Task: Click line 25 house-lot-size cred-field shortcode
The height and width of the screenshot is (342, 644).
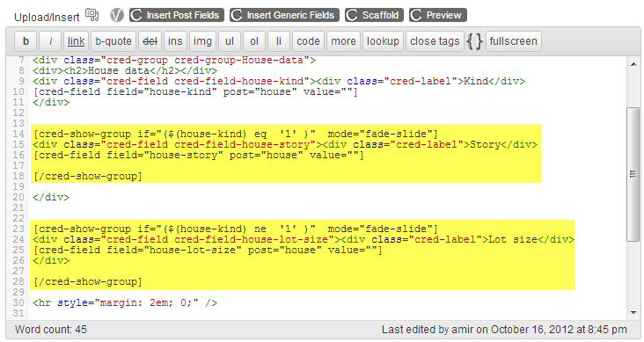Action: (208, 250)
